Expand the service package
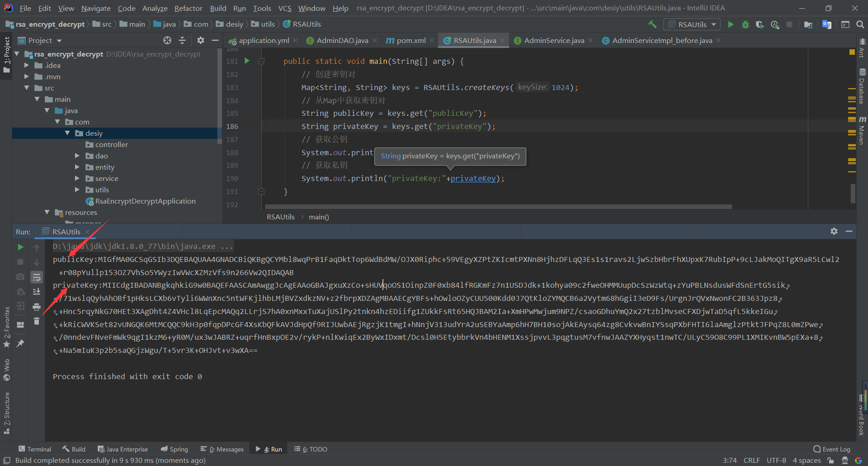Viewport: 868px width, 466px height. [x=77, y=179]
